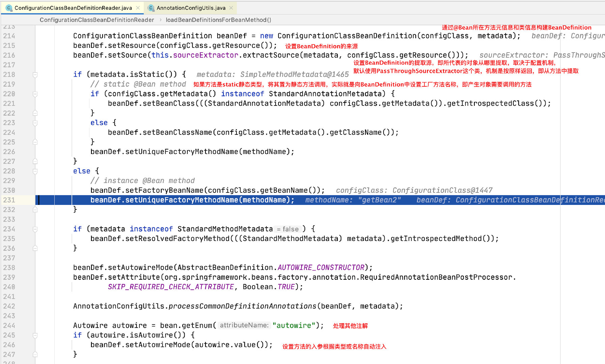Screen dimensions: 605x364
Task: Collapse fold marker at line 222
Action: pyautogui.click(x=35, y=113)
